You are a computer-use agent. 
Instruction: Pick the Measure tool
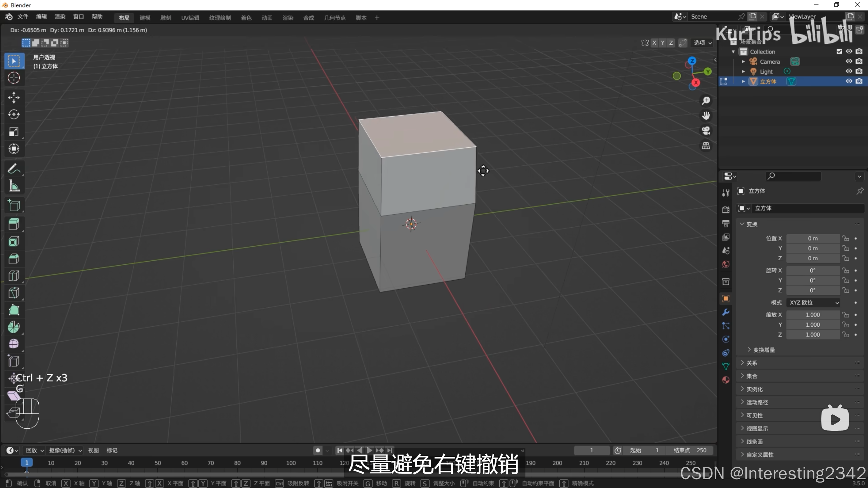(14, 186)
